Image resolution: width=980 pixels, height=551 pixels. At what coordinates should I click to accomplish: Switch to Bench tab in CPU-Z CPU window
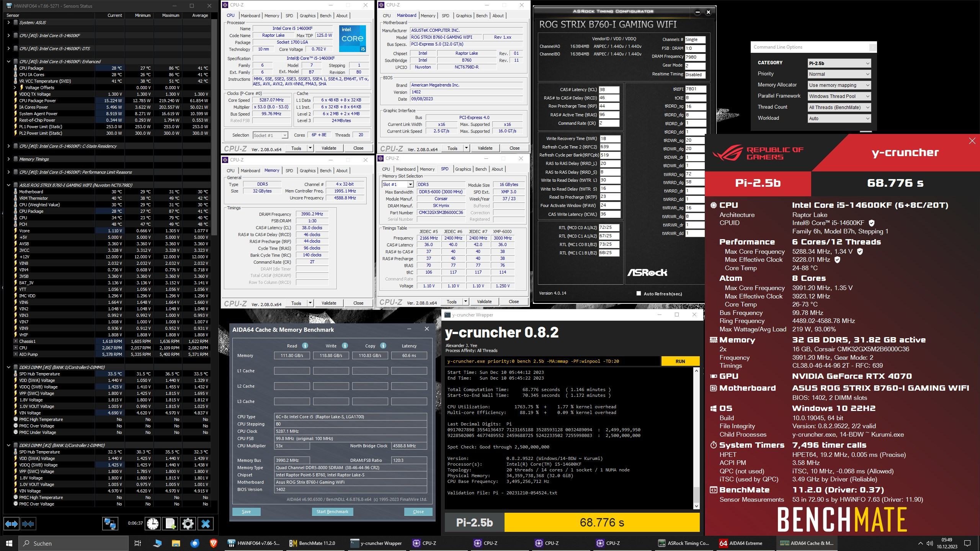[325, 16]
